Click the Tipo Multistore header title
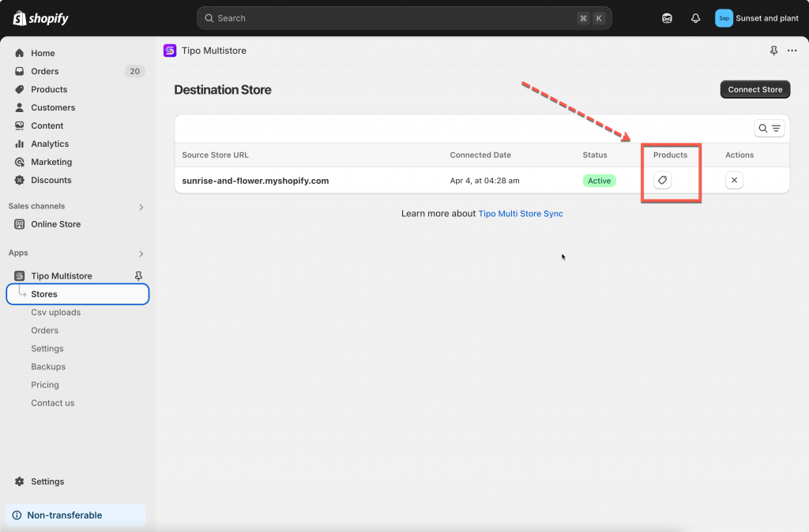This screenshot has width=809, height=532. (x=213, y=51)
